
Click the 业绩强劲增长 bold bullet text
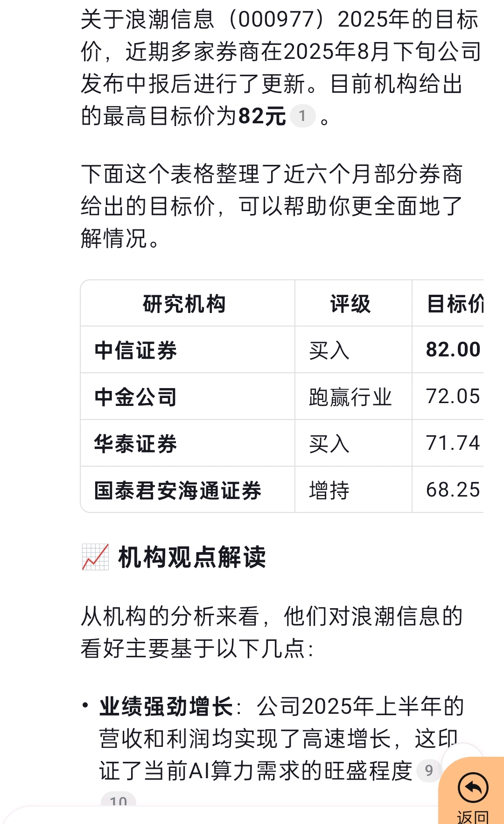pyautogui.click(x=166, y=706)
